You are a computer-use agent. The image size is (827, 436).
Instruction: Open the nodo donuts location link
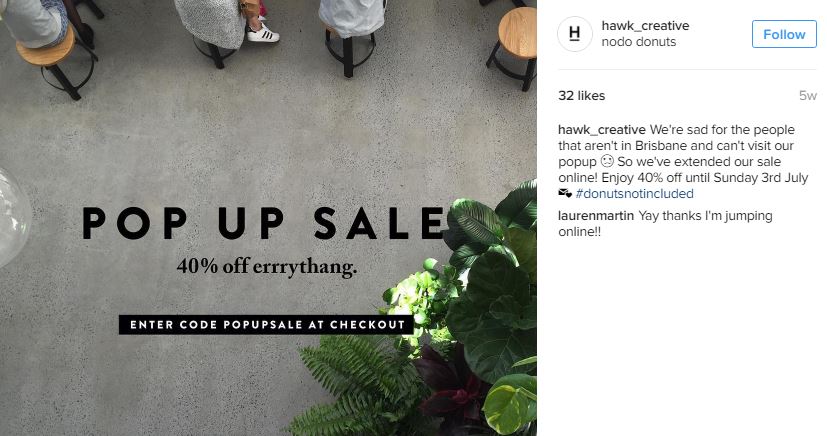tap(637, 42)
